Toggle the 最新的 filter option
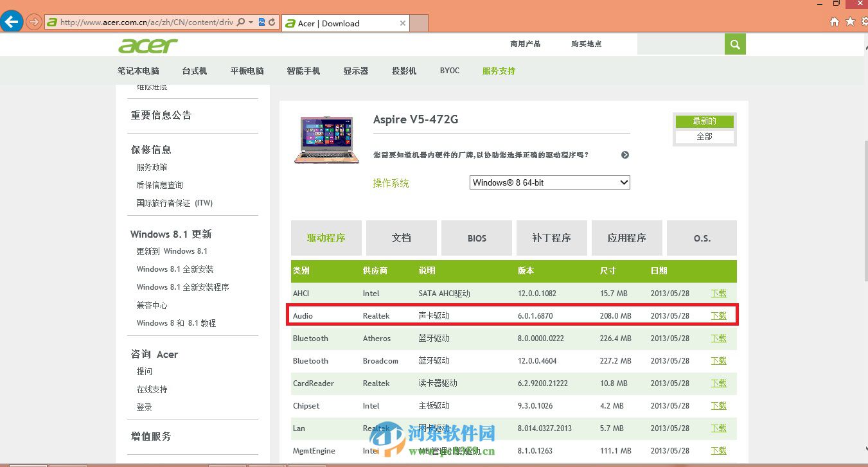Image resolution: width=868 pixels, height=467 pixels. point(704,121)
